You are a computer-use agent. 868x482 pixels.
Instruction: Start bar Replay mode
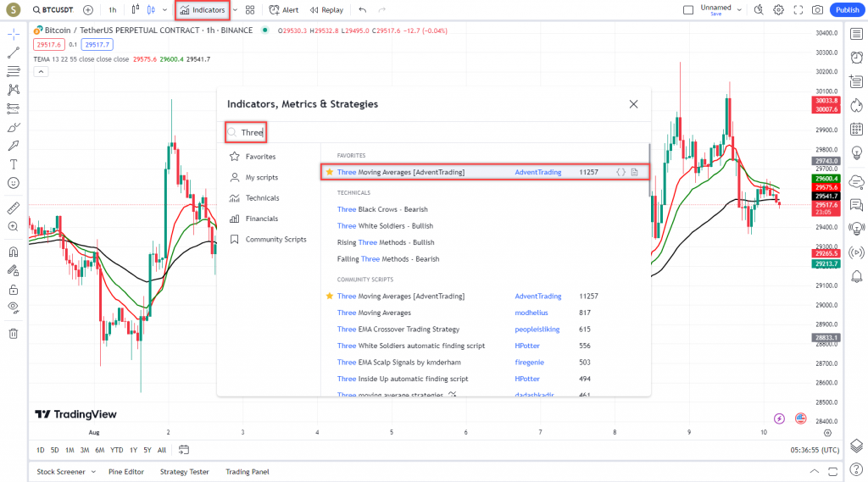click(x=326, y=10)
